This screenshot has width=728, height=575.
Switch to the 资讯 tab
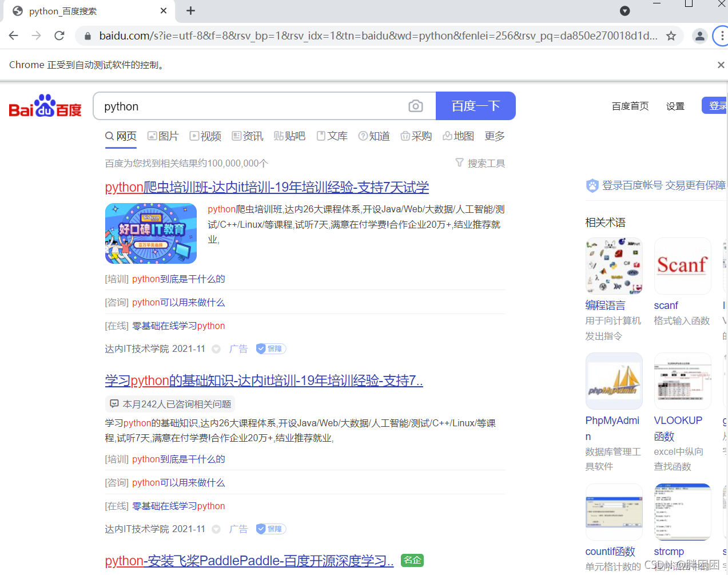point(248,136)
